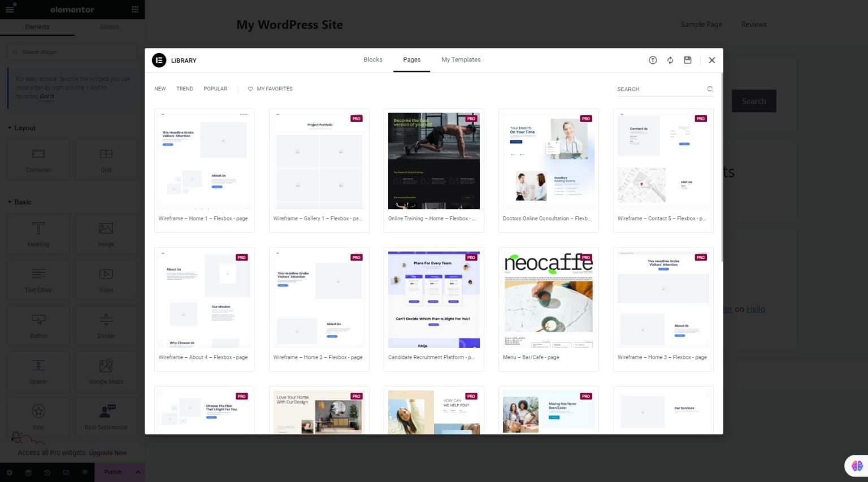This screenshot has width=868, height=482.
Task: Switch to the Globals tab
Action: point(109,27)
